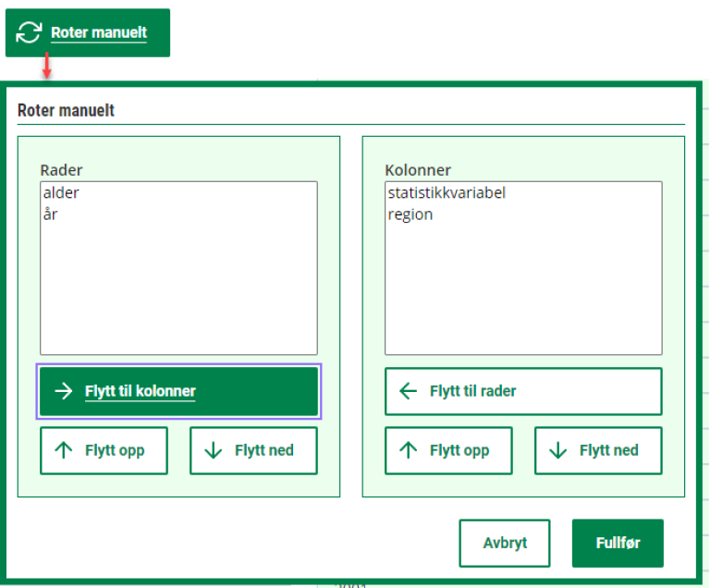710x588 pixels.
Task: Click up arrow icon under the Rader list
Action: point(63,450)
